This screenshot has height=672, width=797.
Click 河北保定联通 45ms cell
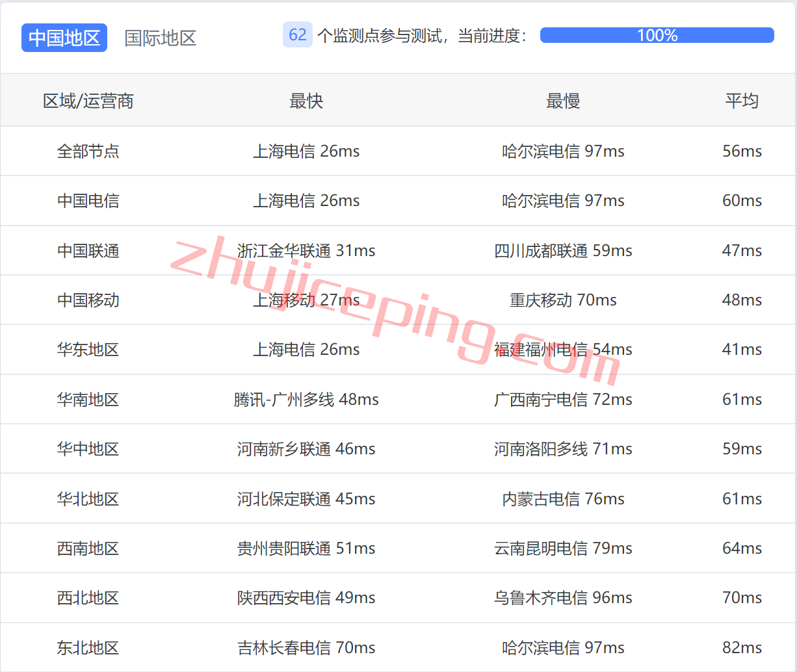coord(306,498)
